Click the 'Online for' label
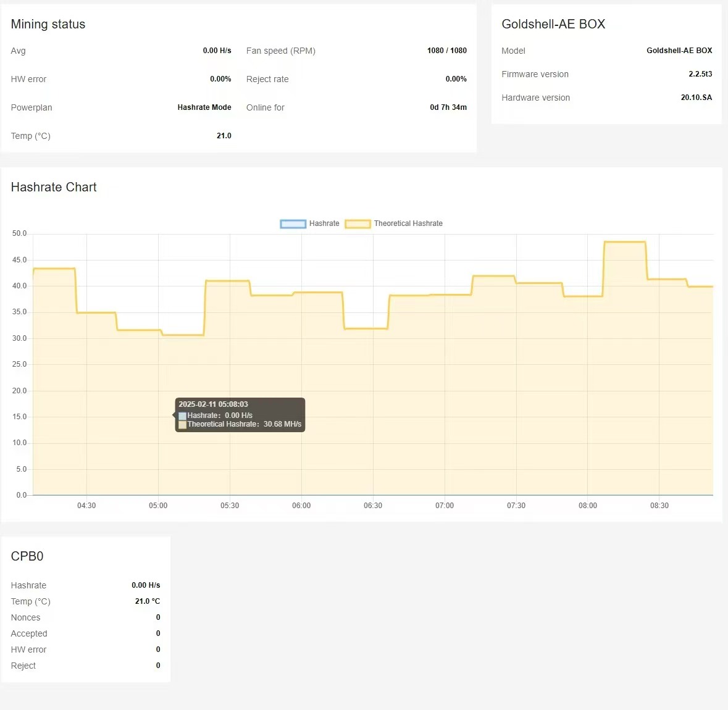This screenshot has width=728, height=710. 265,107
